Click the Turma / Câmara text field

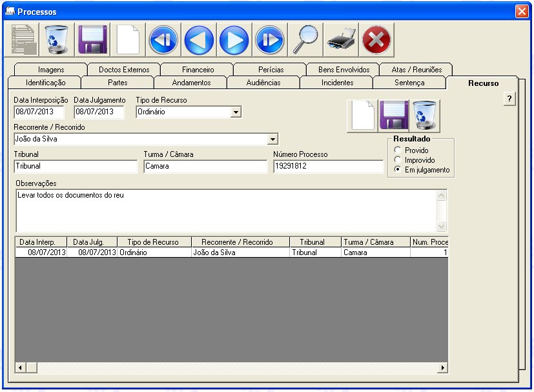pos(205,166)
